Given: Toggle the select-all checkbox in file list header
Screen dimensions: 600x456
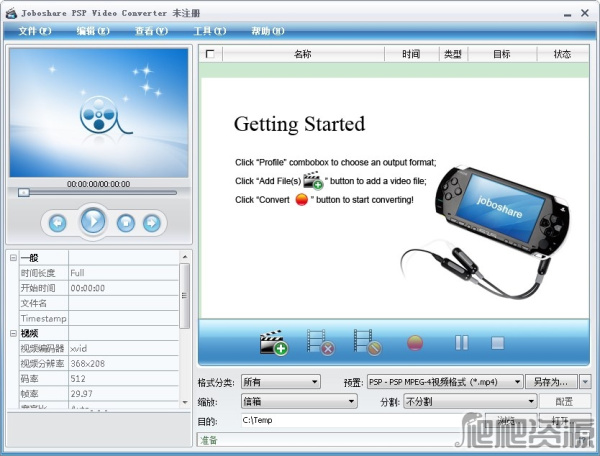Looking at the screenshot, I should click(x=210, y=54).
